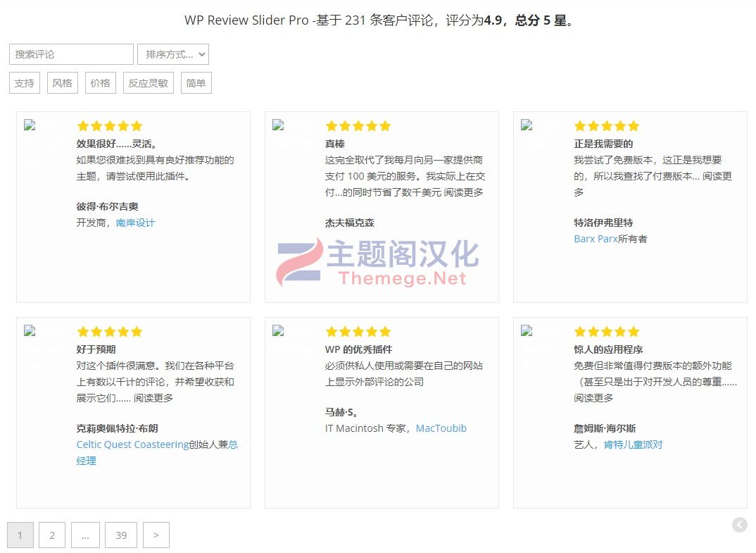Select the 风格 filter tag
The height and width of the screenshot is (553, 756).
(63, 83)
